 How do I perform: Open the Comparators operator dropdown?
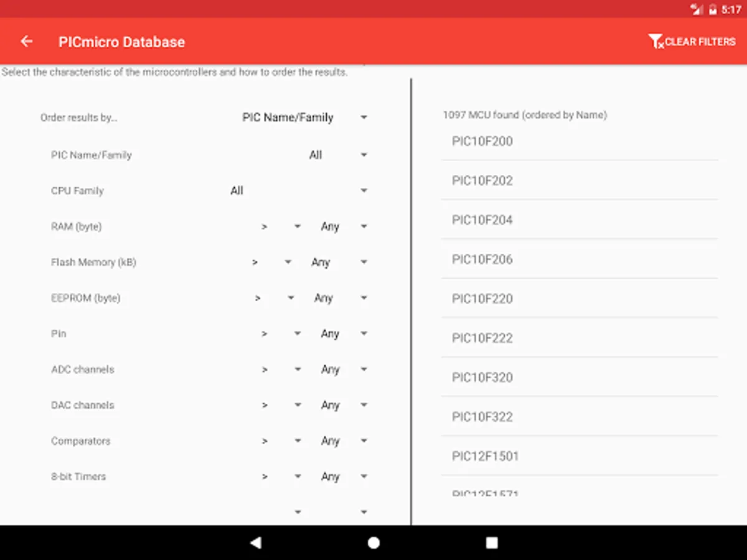(x=280, y=441)
